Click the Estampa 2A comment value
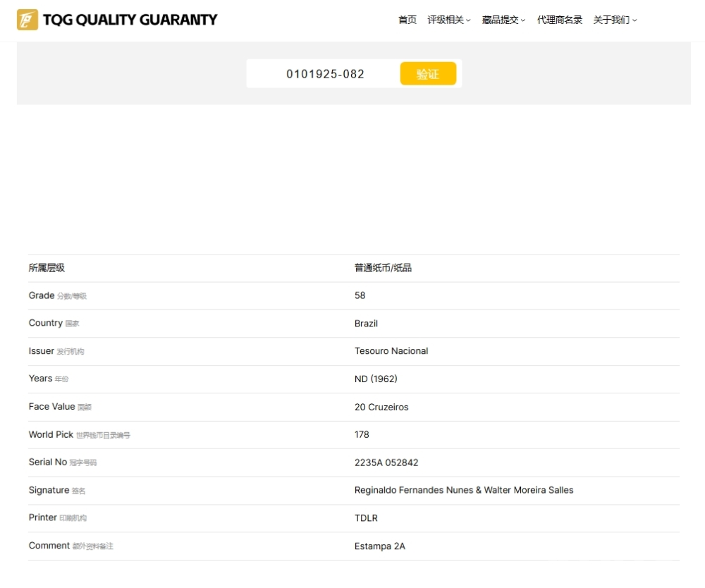705x588 pixels. [x=379, y=546]
